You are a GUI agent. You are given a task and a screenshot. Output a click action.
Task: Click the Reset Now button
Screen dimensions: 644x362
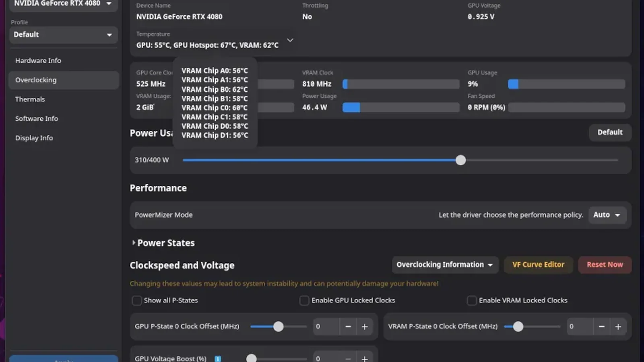coord(605,265)
